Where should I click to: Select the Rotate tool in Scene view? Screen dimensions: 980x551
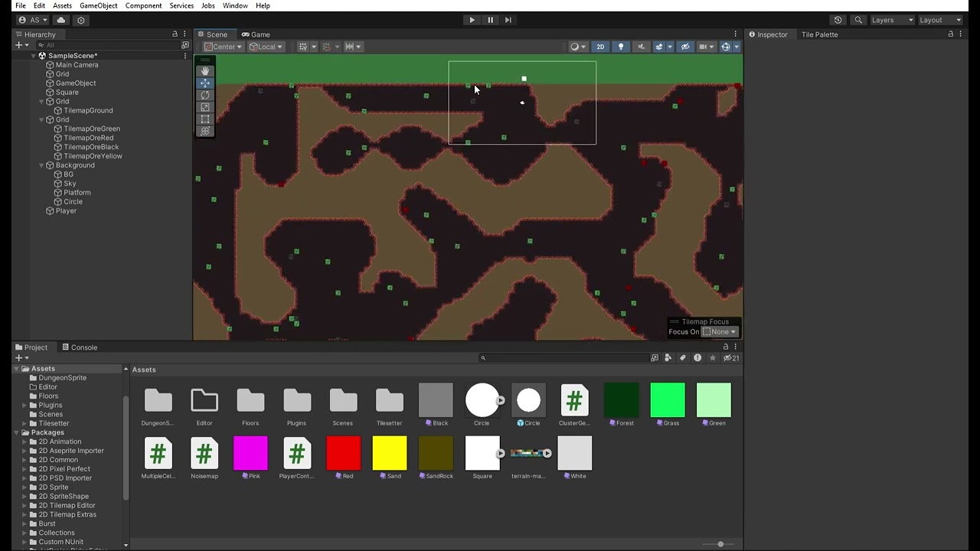204,95
